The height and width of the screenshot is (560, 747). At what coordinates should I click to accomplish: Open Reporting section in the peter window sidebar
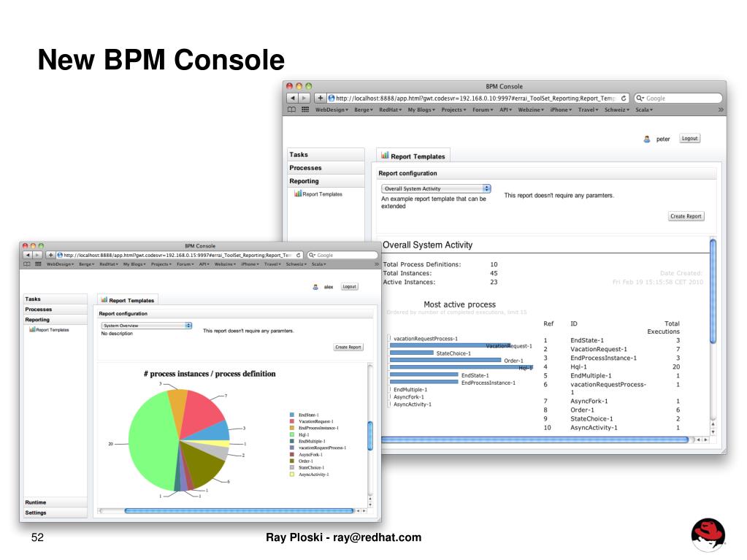[x=326, y=181]
